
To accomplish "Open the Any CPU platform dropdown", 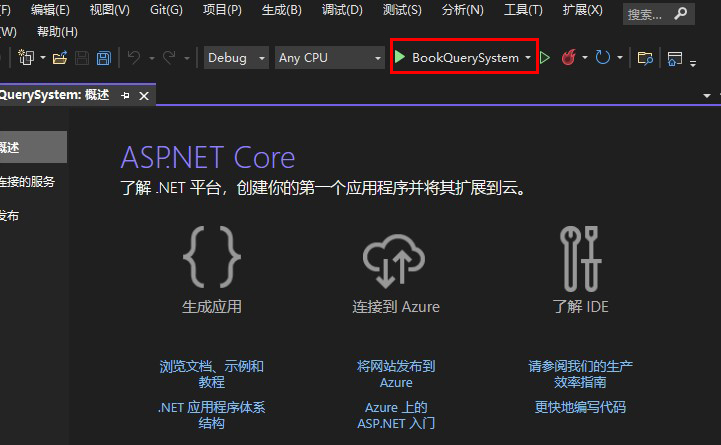I will 330,58.
